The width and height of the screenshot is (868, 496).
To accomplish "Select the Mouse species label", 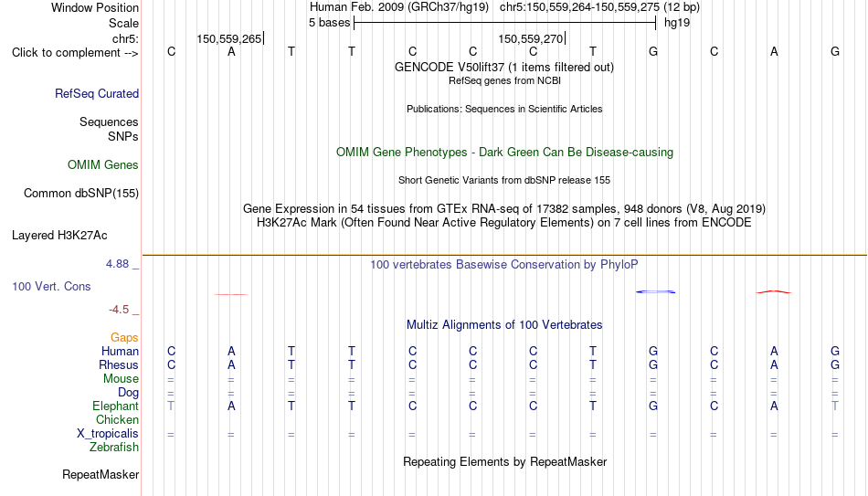I will 122,379.
